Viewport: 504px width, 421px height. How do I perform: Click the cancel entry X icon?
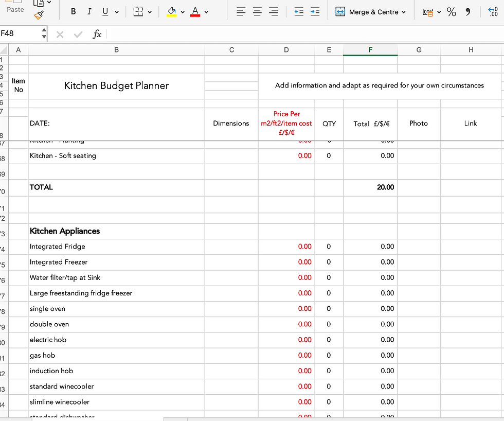[x=60, y=34]
